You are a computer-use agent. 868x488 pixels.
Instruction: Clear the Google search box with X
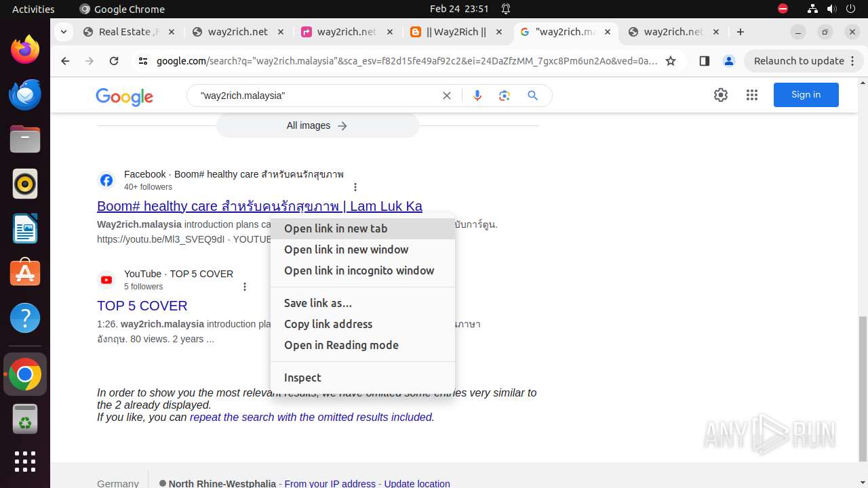pos(447,96)
